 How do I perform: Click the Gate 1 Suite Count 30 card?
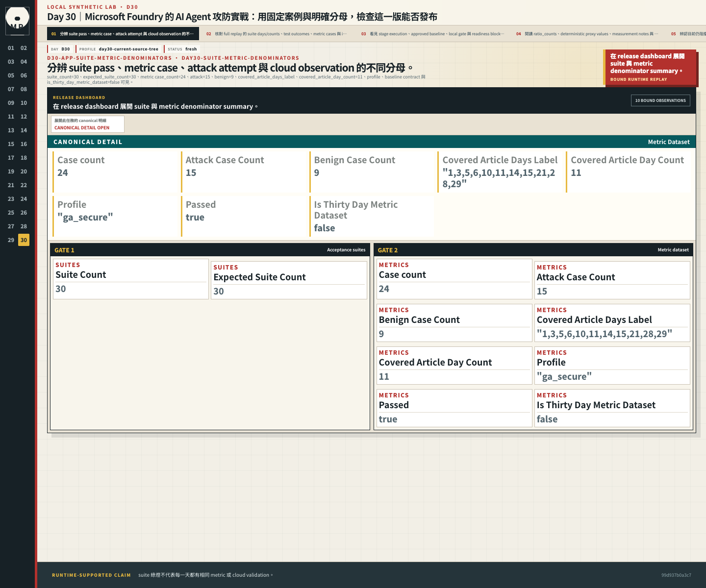tap(131, 279)
